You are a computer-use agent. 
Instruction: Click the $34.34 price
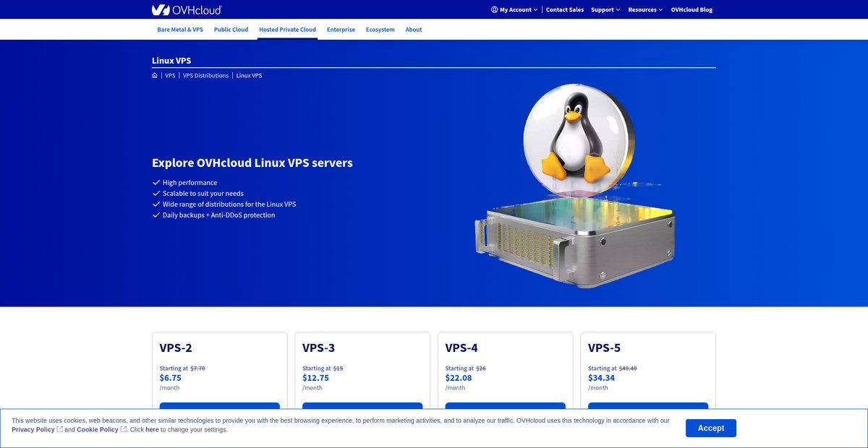coord(602,377)
